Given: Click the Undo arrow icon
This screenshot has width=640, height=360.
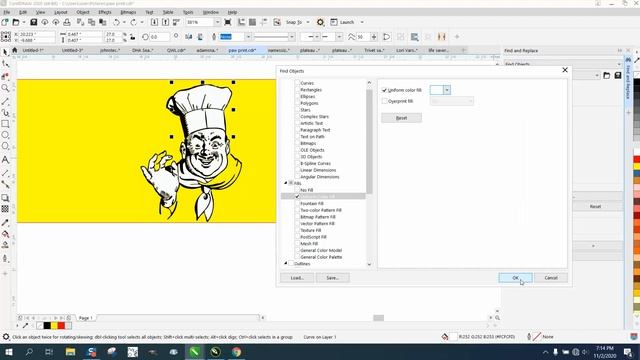Looking at the screenshot, I should (117, 22).
